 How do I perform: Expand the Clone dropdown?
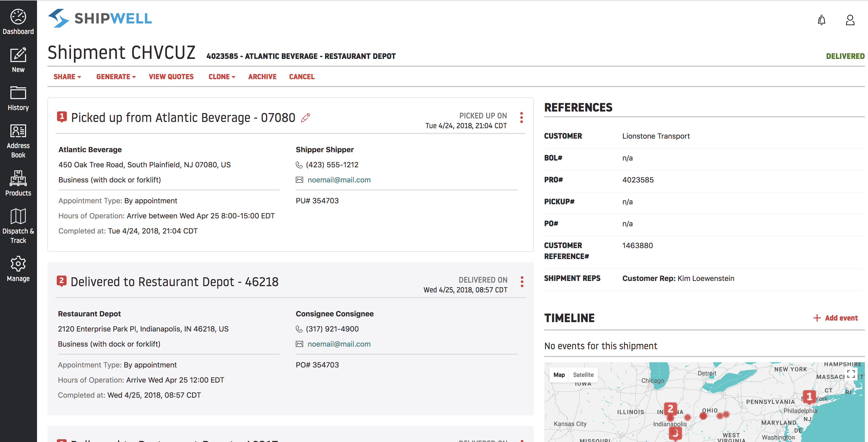(x=222, y=77)
